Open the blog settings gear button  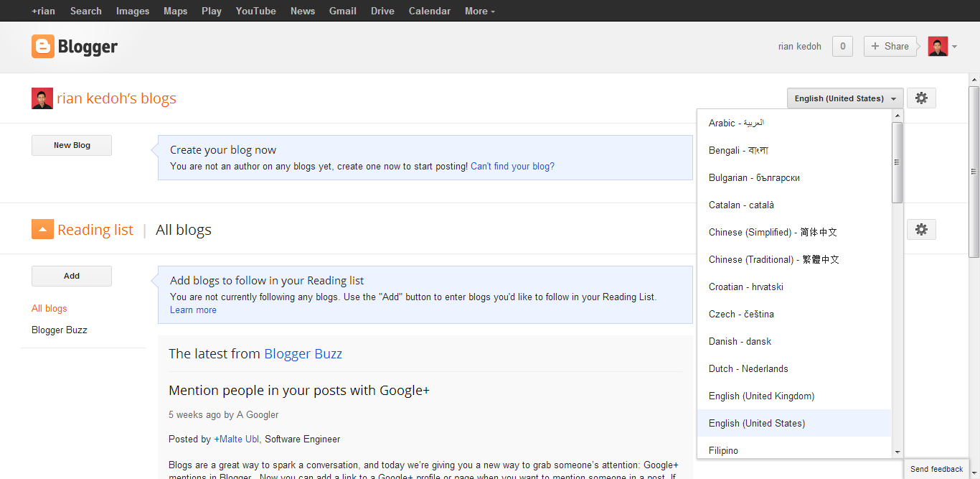tap(921, 98)
